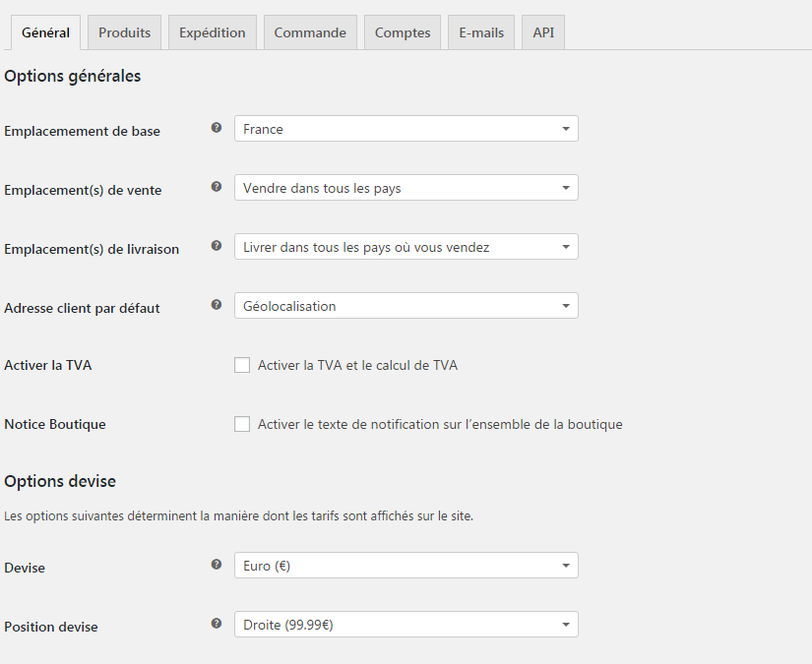Open the Adresse client par défaut dropdown

tap(406, 305)
